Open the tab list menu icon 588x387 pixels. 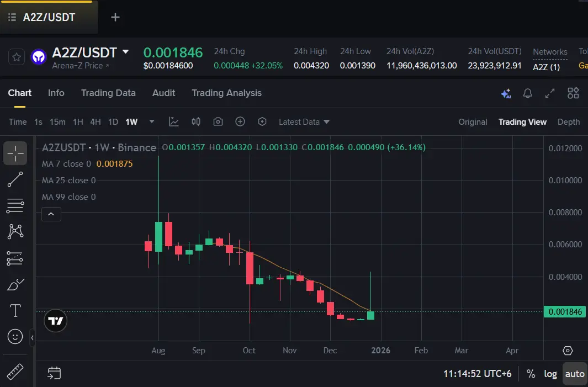click(x=12, y=17)
